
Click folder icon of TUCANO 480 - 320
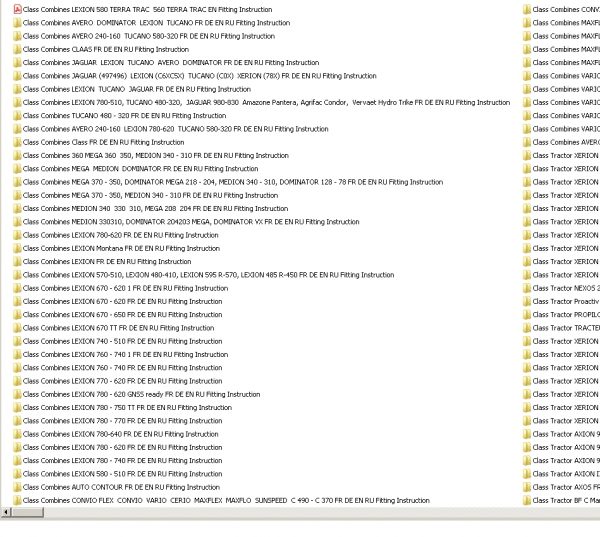click(x=17, y=116)
